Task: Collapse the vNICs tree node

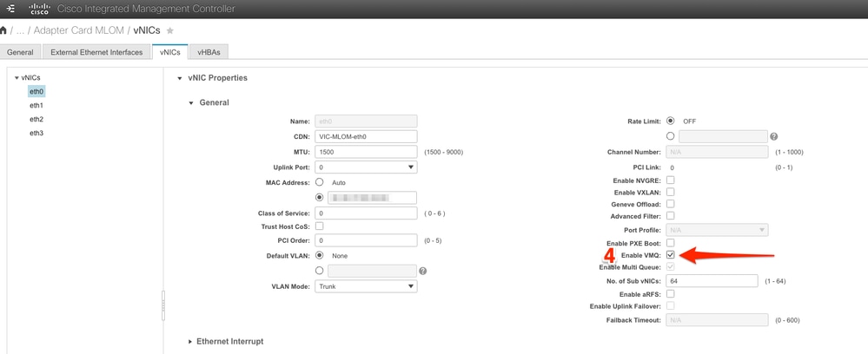Action: 17,78
